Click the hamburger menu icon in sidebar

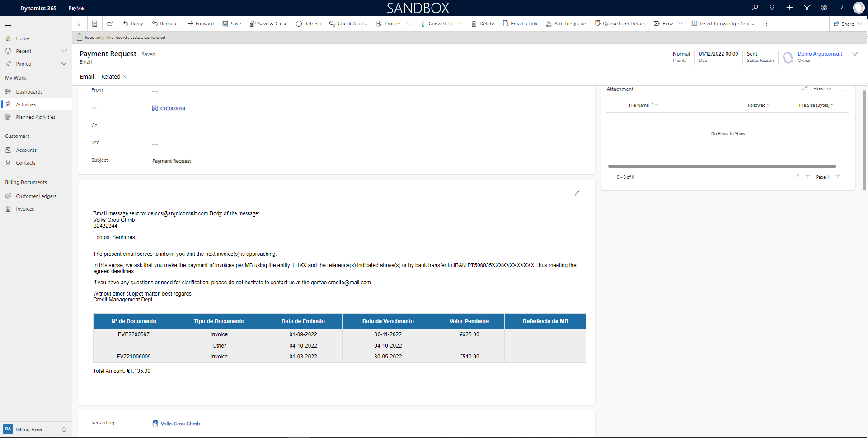click(8, 24)
